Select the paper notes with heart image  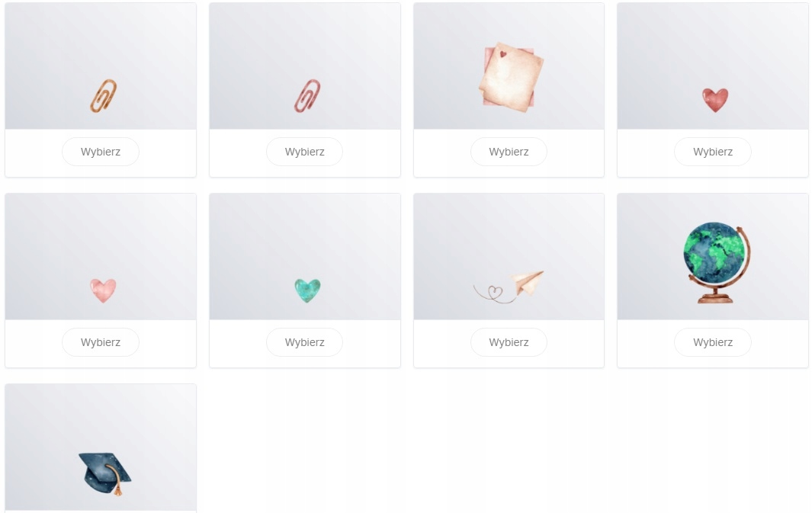[511, 77]
